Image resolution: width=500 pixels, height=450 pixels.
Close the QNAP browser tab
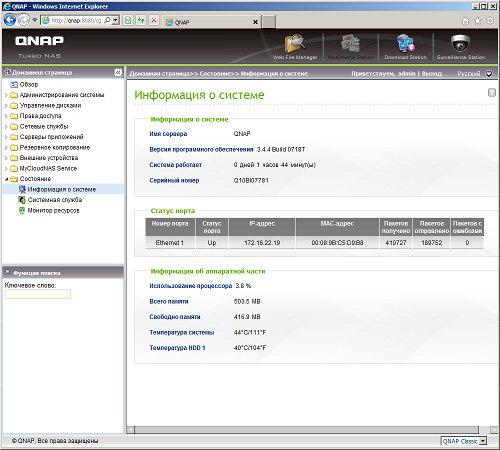click(x=255, y=22)
